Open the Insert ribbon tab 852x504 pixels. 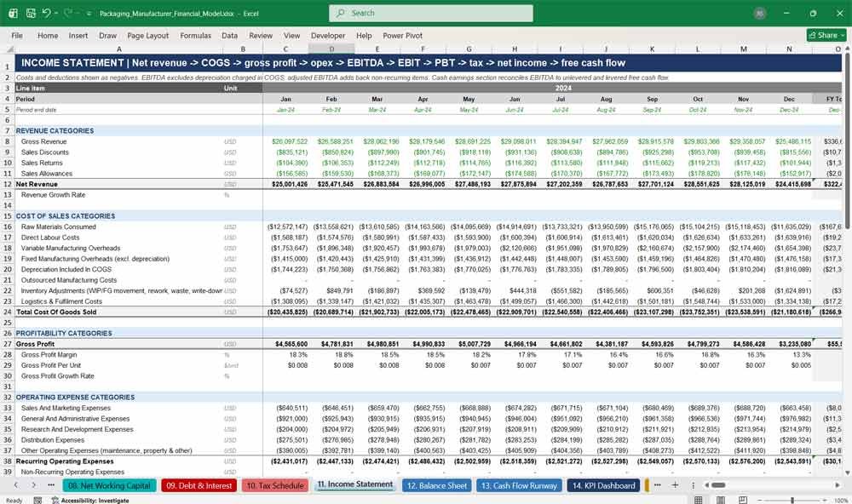(x=78, y=35)
